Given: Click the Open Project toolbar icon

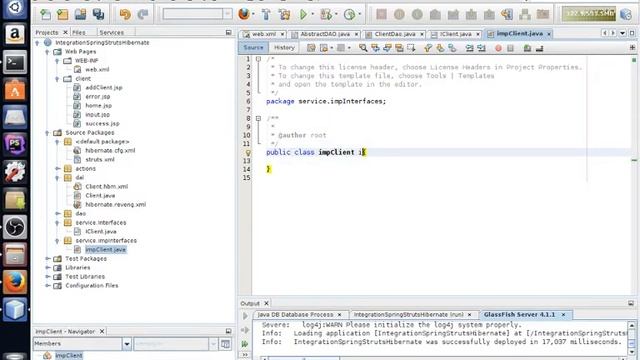Looking at the screenshot, I should [x=80, y=15].
